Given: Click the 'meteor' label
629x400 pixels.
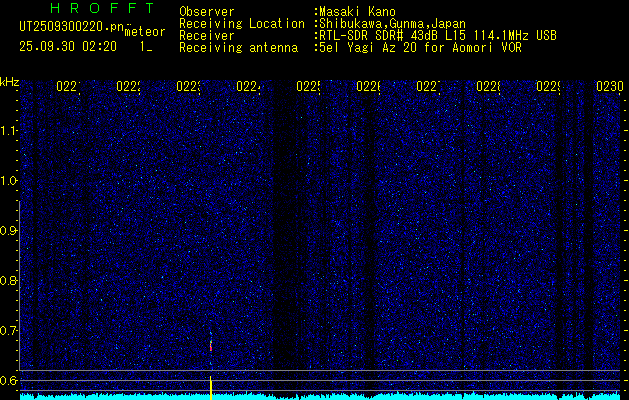Looking at the screenshot, I should 145,32.
